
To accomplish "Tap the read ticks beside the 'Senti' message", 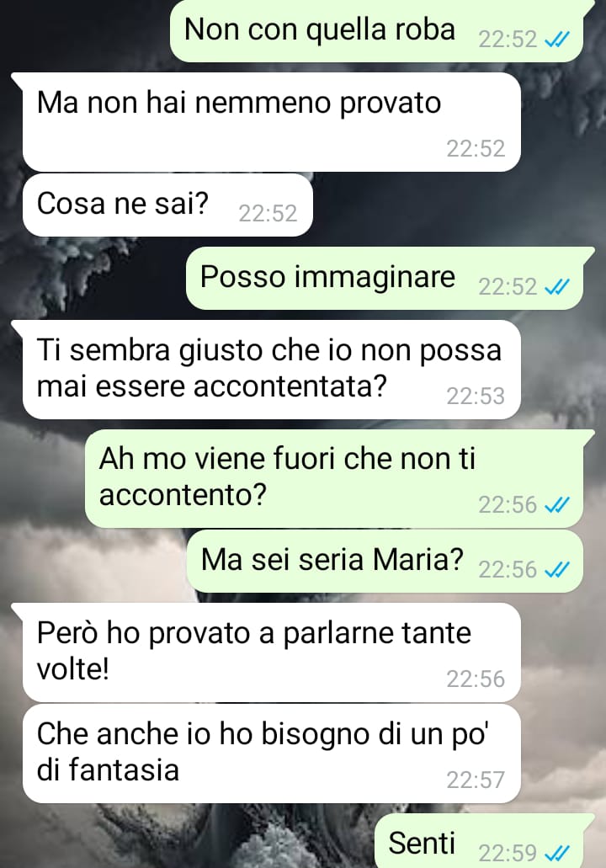I will (x=556, y=853).
